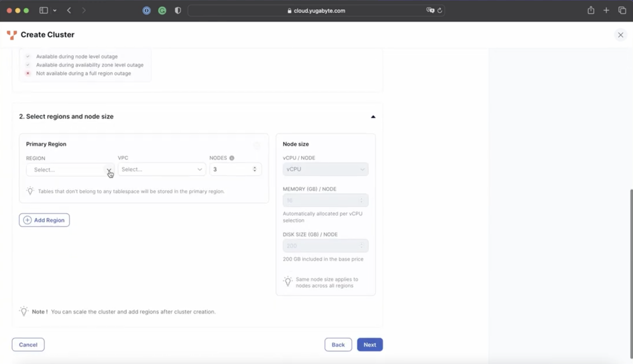Open the 1Password extension icon

[147, 10]
